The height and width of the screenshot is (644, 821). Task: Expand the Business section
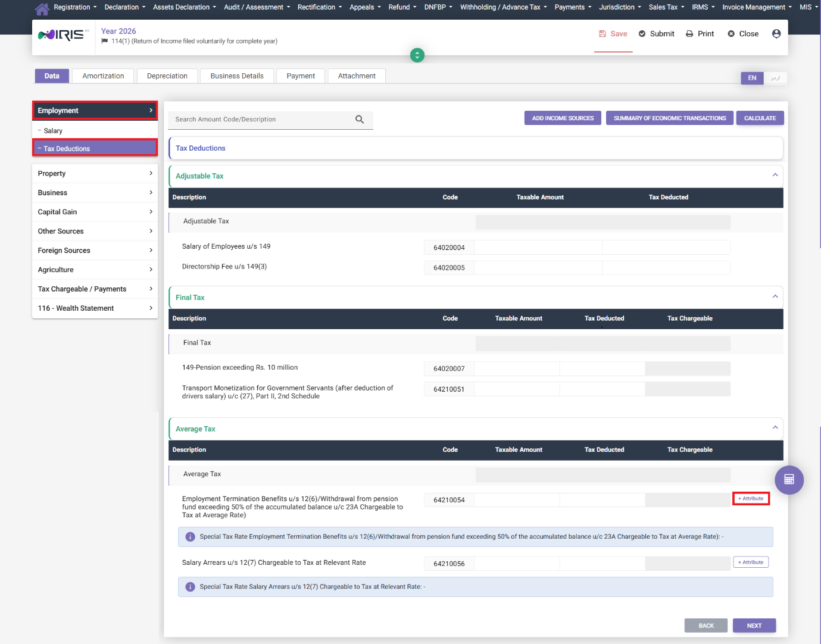pyautogui.click(x=95, y=193)
